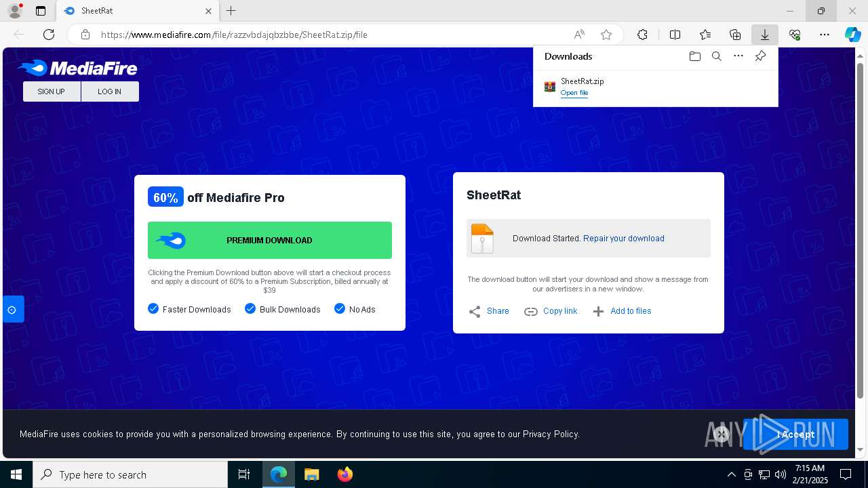868x488 pixels.
Task: Click the LOG IN button
Action: [x=110, y=91]
